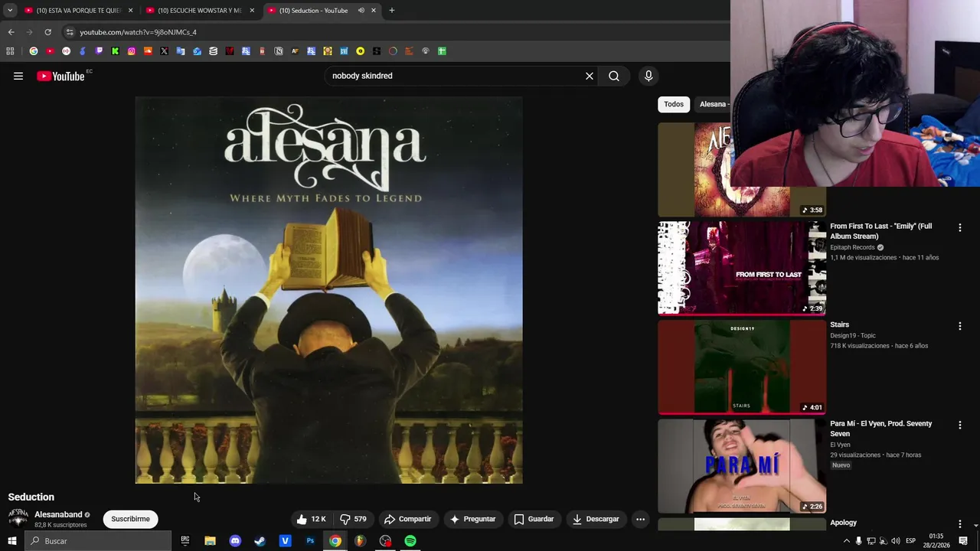Image resolution: width=980 pixels, height=551 pixels.
Task: Go back in browser history
Action: (11, 32)
